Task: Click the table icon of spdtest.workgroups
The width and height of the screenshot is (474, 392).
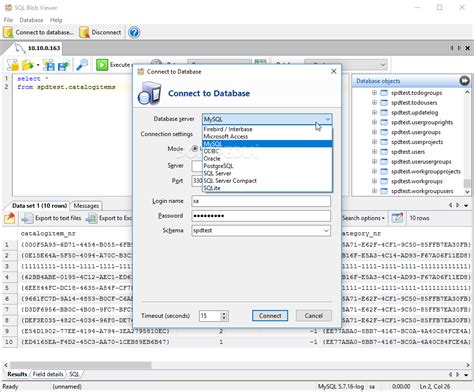Action: (384, 181)
